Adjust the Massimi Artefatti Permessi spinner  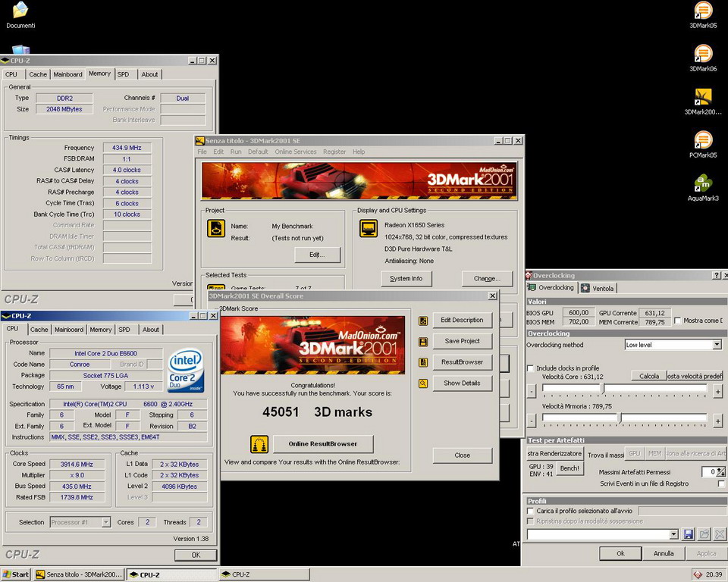pos(720,472)
